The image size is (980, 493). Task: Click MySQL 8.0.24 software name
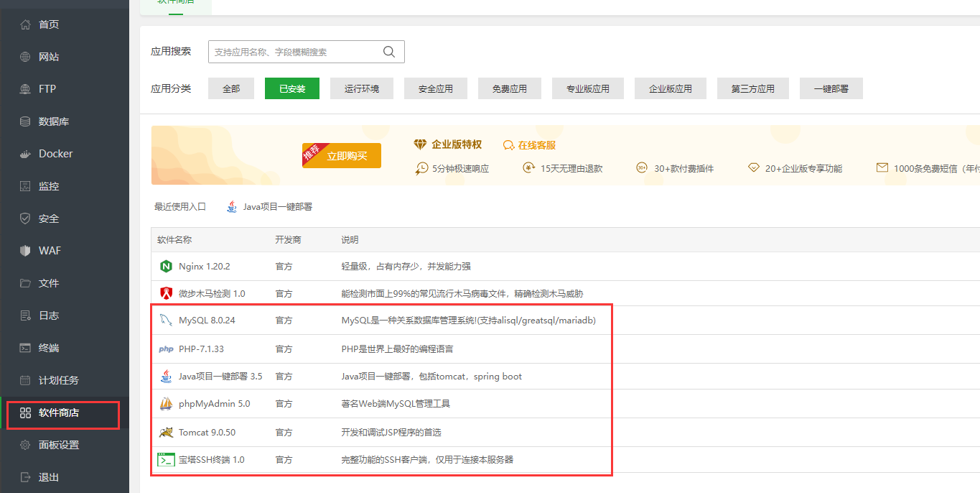207,321
